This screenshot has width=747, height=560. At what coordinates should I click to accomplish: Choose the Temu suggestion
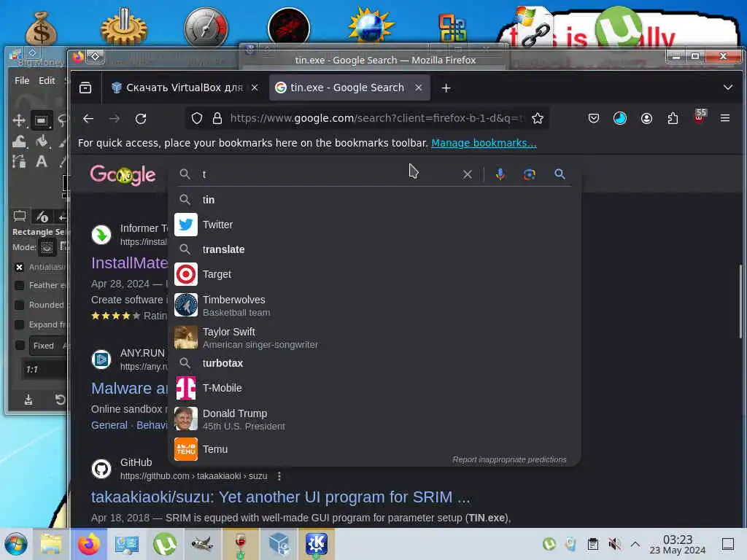(374, 449)
